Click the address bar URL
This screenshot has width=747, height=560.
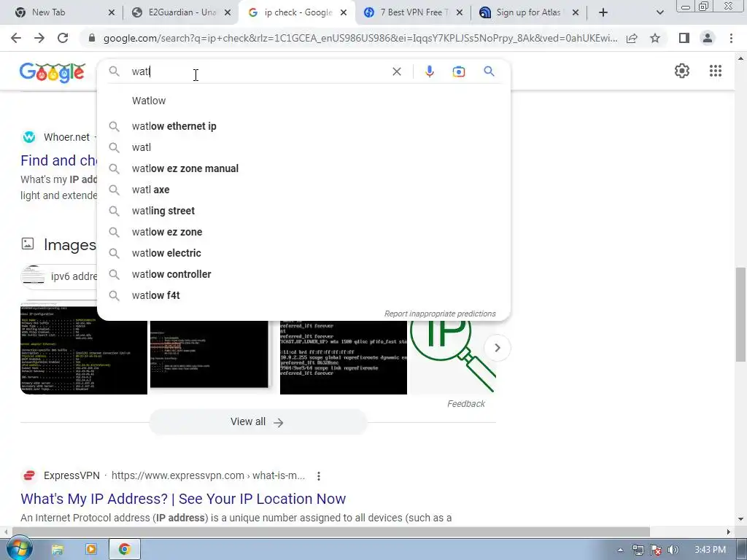coord(360,38)
